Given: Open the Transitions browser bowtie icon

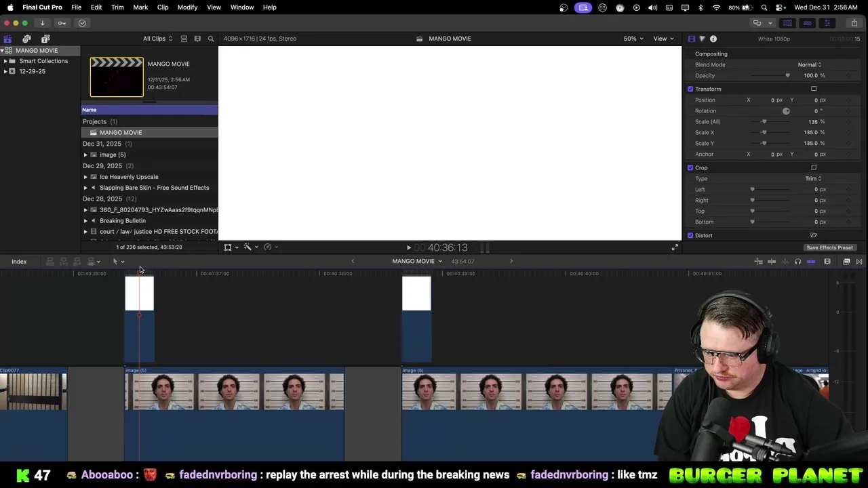Looking at the screenshot, I should (859, 262).
